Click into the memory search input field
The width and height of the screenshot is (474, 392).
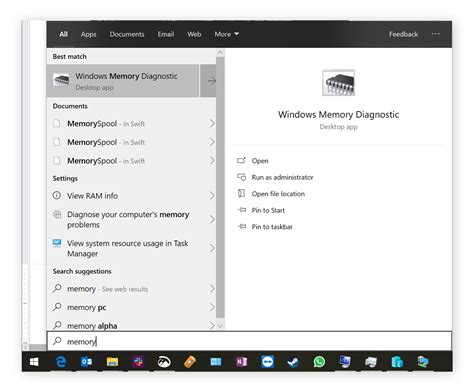coord(249,341)
